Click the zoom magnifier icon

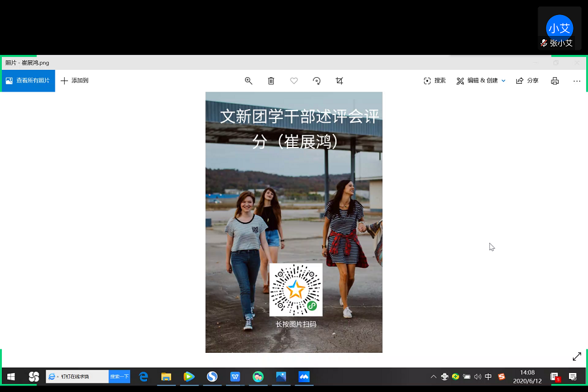tap(248, 81)
